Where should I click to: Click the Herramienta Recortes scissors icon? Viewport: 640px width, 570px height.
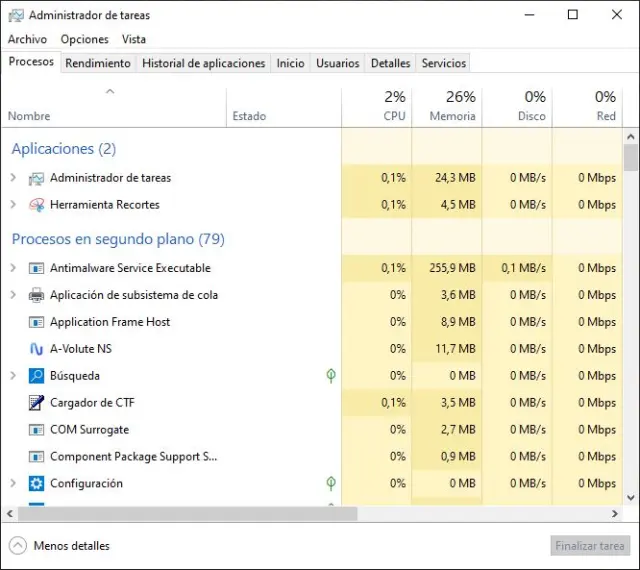[37, 205]
